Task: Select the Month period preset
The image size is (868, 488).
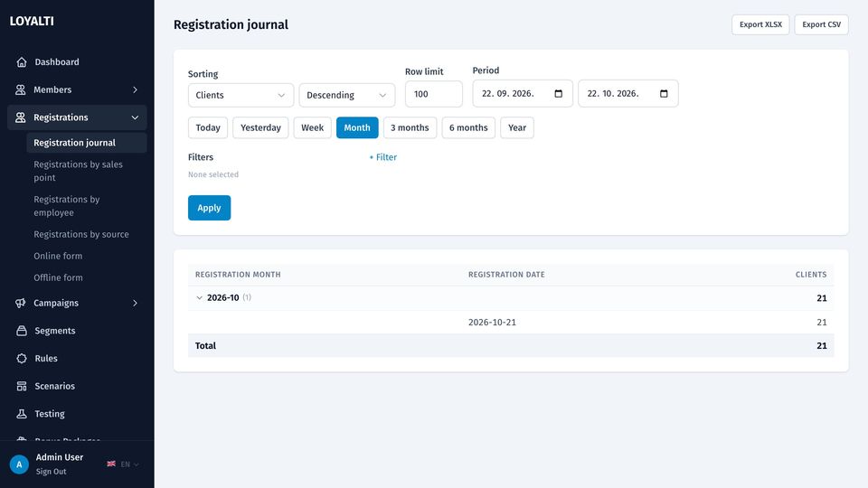Action: [357, 127]
